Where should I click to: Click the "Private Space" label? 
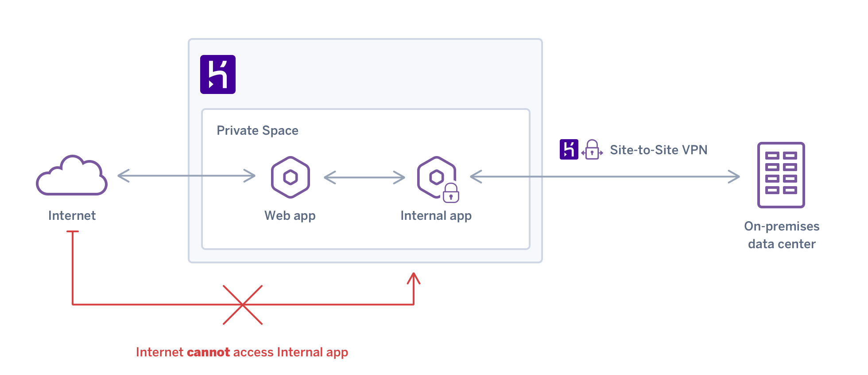coord(257,130)
